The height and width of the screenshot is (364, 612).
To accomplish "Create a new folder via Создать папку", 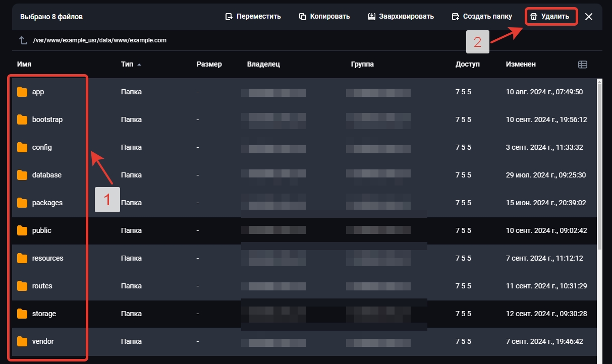I will click(x=482, y=17).
